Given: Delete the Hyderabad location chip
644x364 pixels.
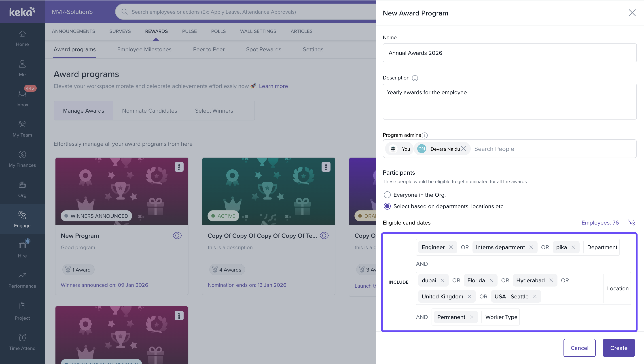Looking at the screenshot, I should pyautogui.click(x=551, y=280).
